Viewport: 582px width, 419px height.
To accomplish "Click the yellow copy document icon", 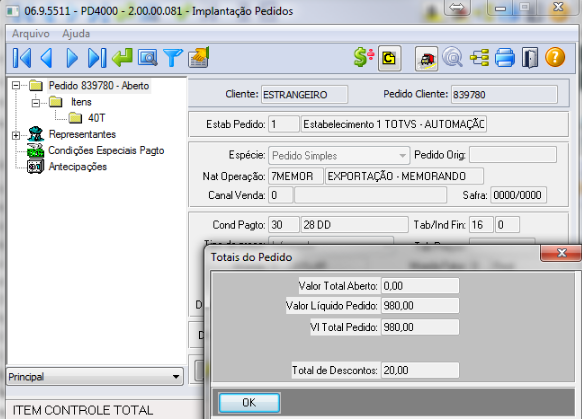I will (389, 58).
